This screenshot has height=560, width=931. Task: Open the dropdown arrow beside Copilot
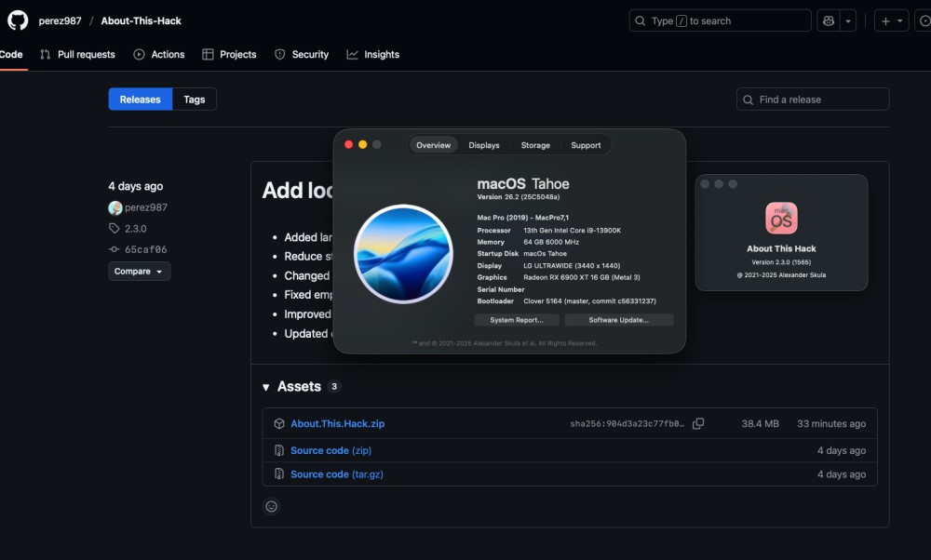[x=848, y=20]
